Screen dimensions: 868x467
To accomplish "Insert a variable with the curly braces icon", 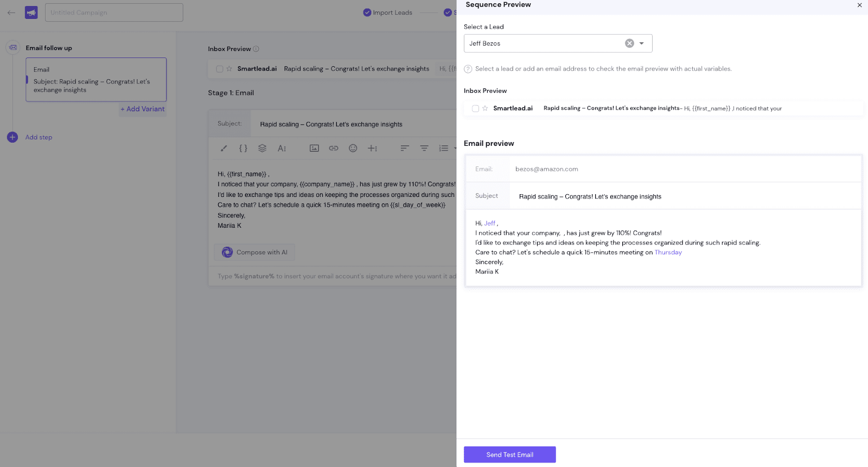I will 243,148.
